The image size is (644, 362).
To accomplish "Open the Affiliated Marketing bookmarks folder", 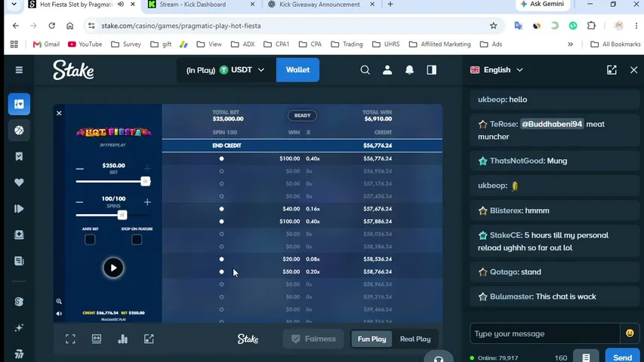I will pos(440,44).
